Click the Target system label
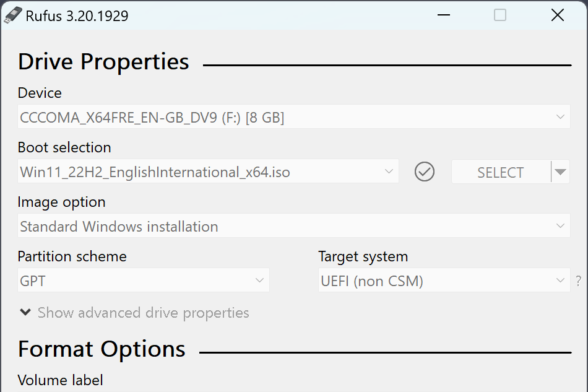The image size is (588, 392). (363, 257)
